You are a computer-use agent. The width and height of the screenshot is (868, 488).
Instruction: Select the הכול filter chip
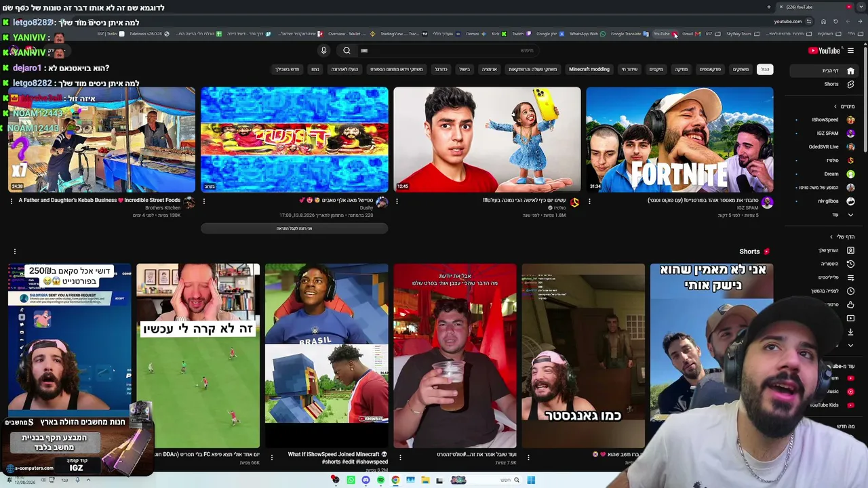(x=765, y=69)
